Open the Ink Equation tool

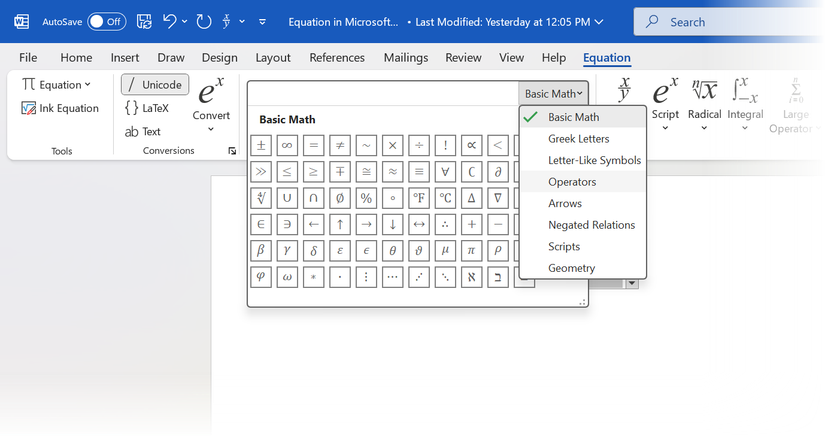point(61,108)
